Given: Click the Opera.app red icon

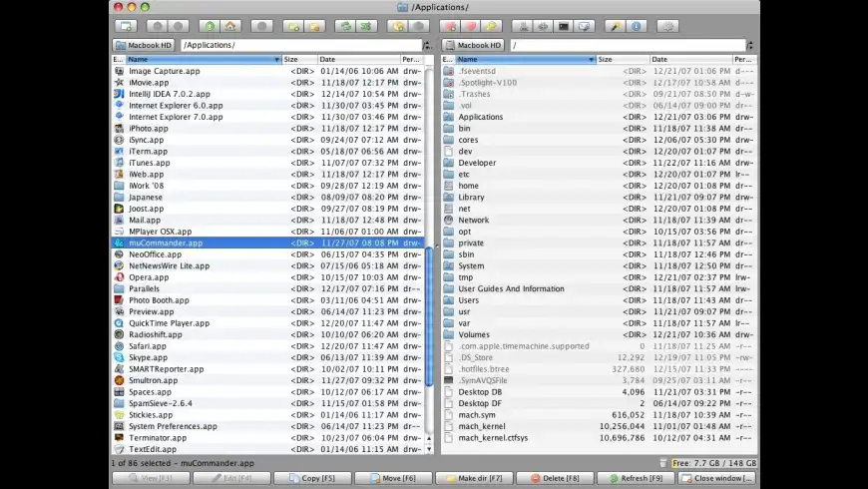Looking at the screenshot, I should coord(119,277).
